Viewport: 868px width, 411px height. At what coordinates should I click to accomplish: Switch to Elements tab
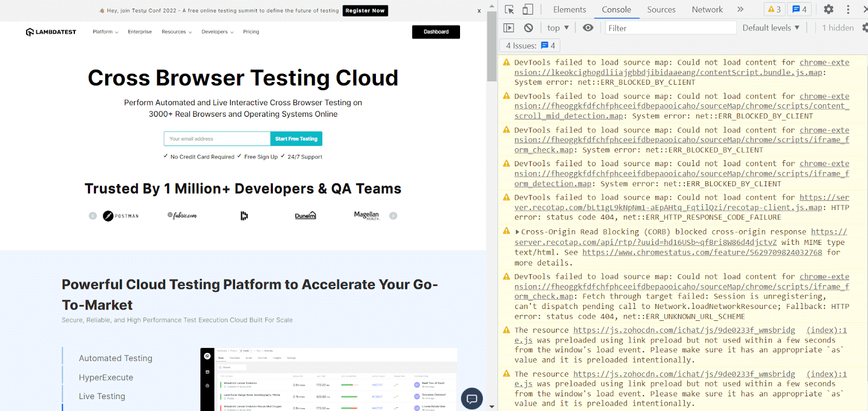[570, 9]
